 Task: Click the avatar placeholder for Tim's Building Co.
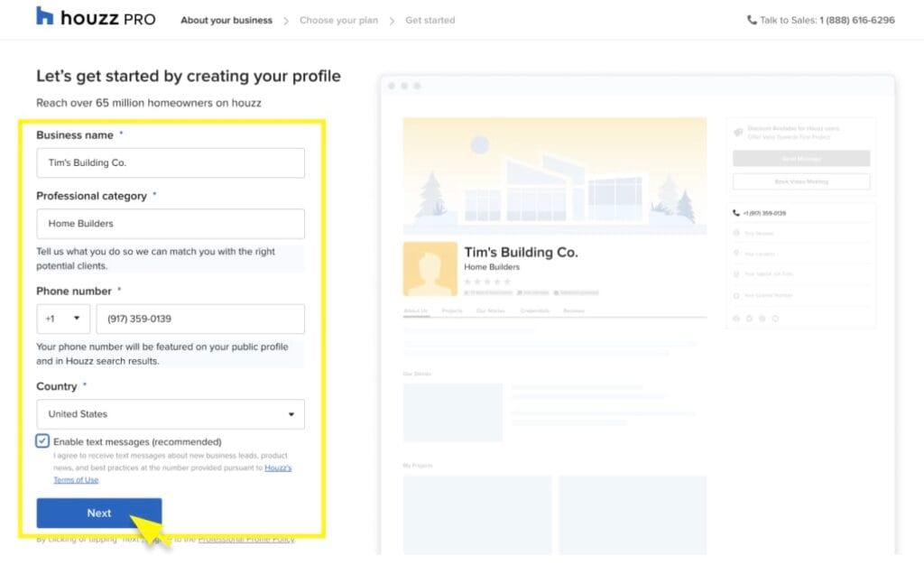pos(429,268)
